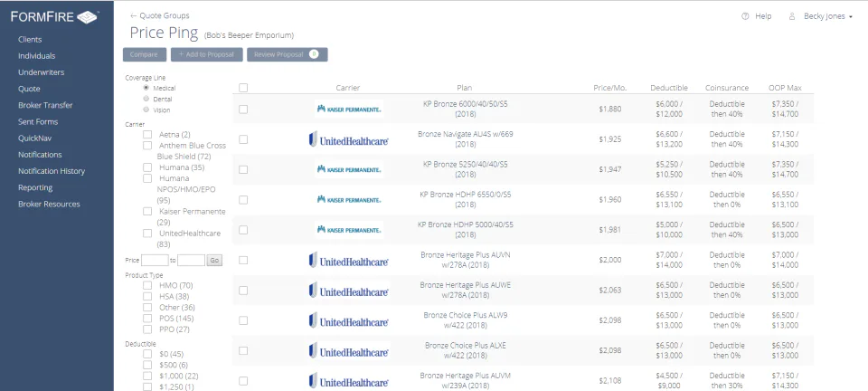
Task: Check the Humana (35) carrier filter
Action: coord(147,167)
